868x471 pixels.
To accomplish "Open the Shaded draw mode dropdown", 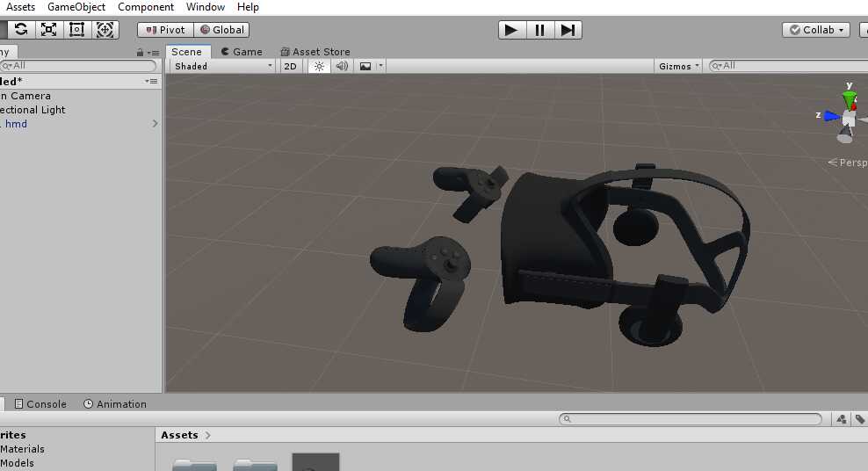I will tap(222, 66).
